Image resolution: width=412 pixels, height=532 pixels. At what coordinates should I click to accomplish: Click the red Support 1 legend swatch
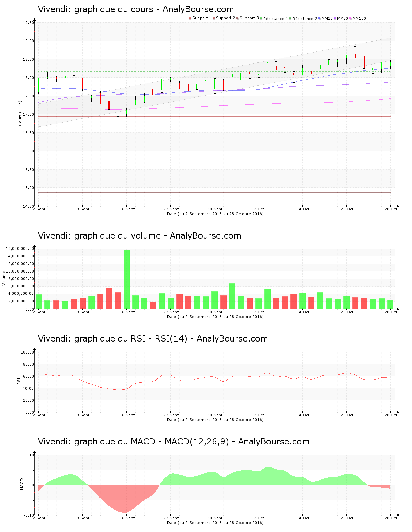tap(190, 18)
